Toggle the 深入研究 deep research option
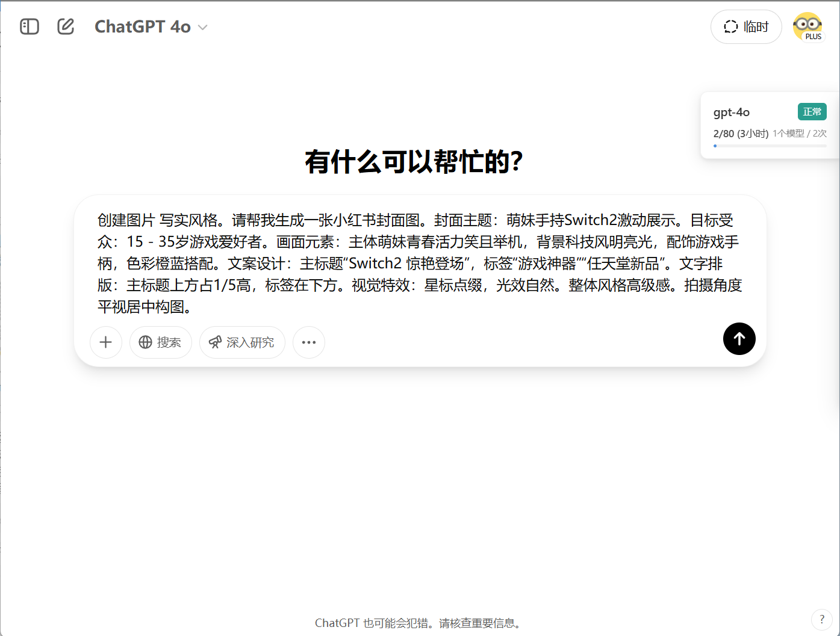Screen dimensions: 840x636 pos(242,342)
